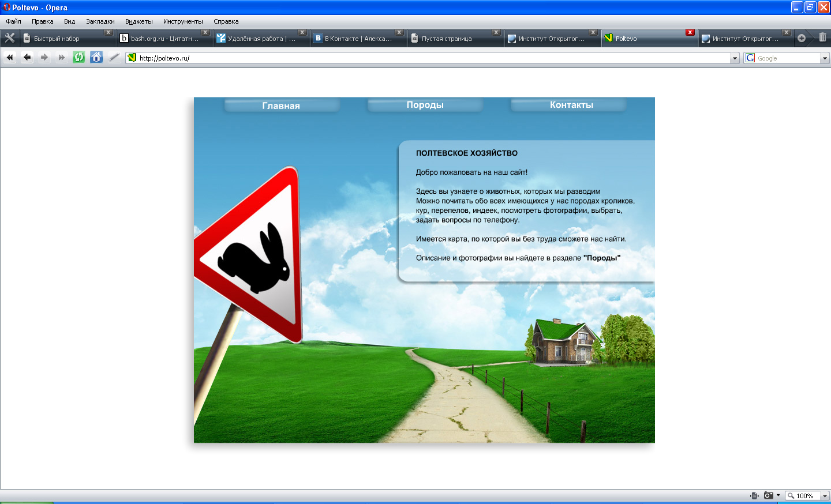The height and width of the screenshot is (504, 831).
Task: Close the В Контакте tab
Action: click(399, 32)
